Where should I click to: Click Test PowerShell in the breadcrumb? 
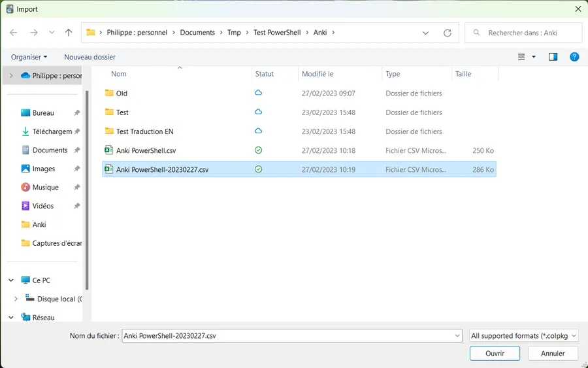pos(277,33)
